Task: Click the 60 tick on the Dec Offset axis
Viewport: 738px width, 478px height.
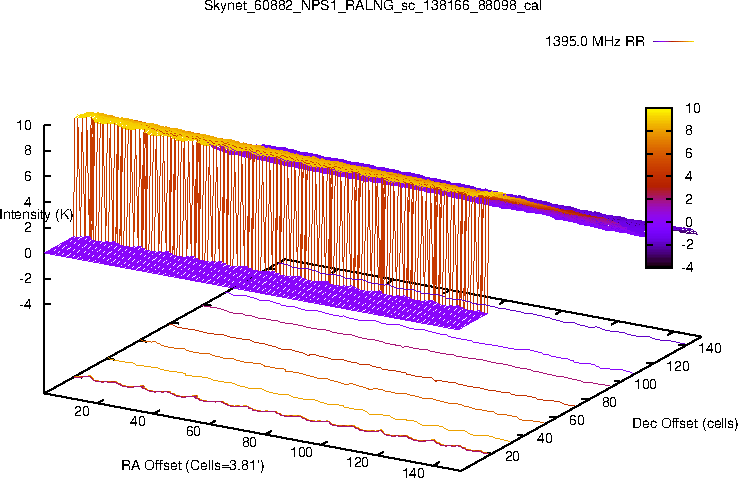Action: [577, 420]
